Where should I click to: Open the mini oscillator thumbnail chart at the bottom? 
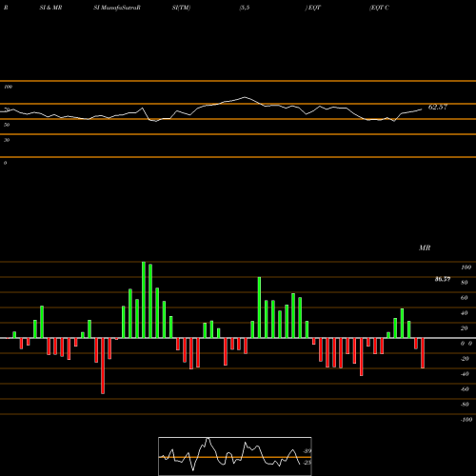[235, 456]
